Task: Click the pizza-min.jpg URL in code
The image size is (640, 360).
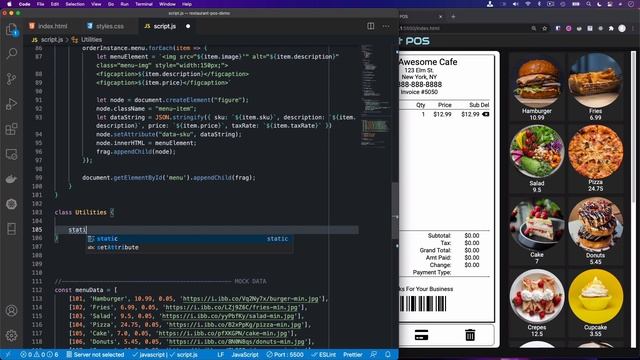Action: (235, 325)
